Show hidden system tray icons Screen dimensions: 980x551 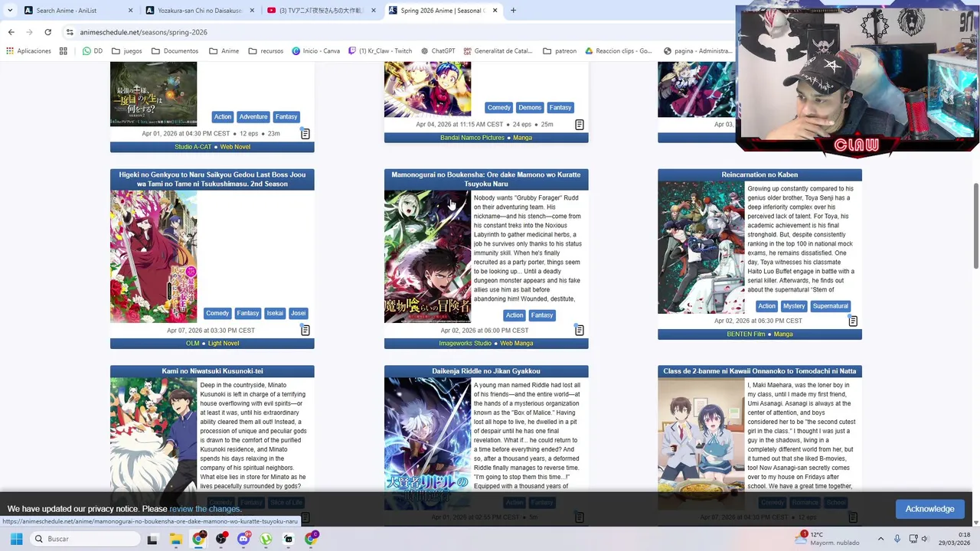click(880, 539)
